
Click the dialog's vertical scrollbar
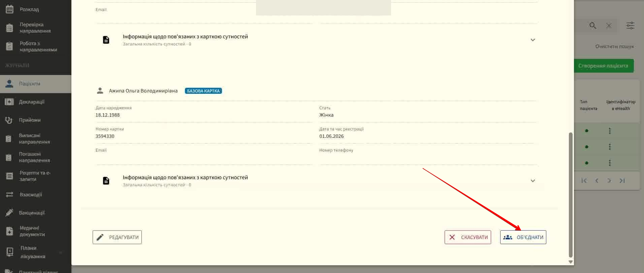[571, 195]
